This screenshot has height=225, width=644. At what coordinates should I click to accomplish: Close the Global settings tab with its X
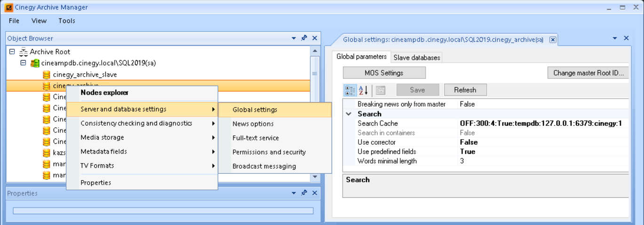click(x=553, y=40)
